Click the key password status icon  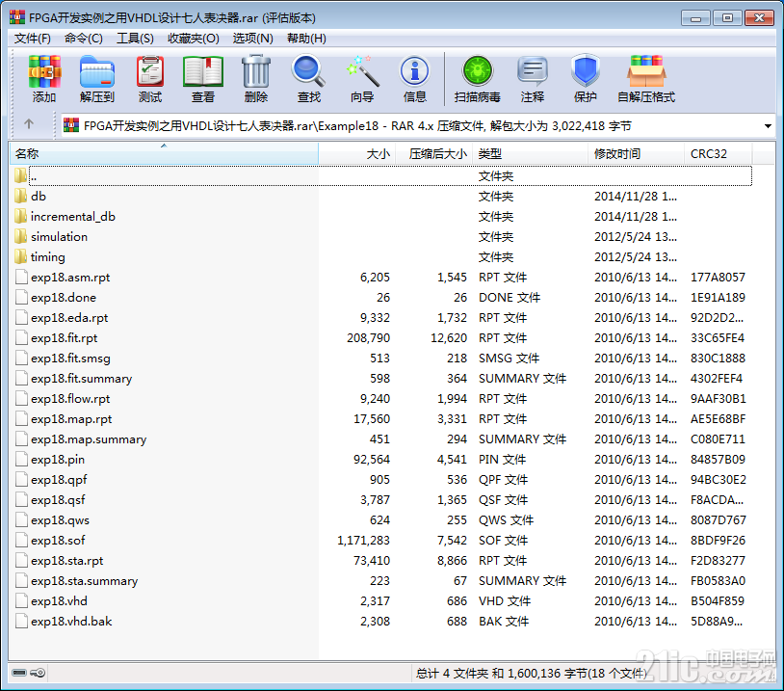tap(38, 673)
